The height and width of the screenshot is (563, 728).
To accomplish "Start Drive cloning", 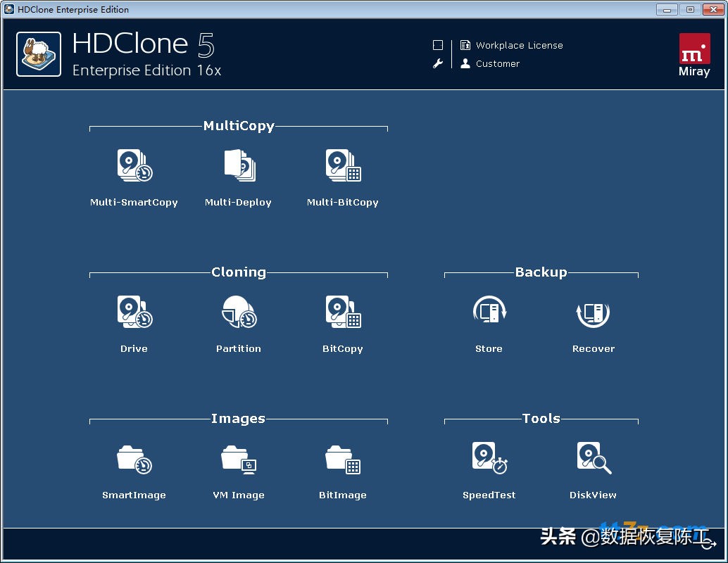I will [x=134, y=312].
